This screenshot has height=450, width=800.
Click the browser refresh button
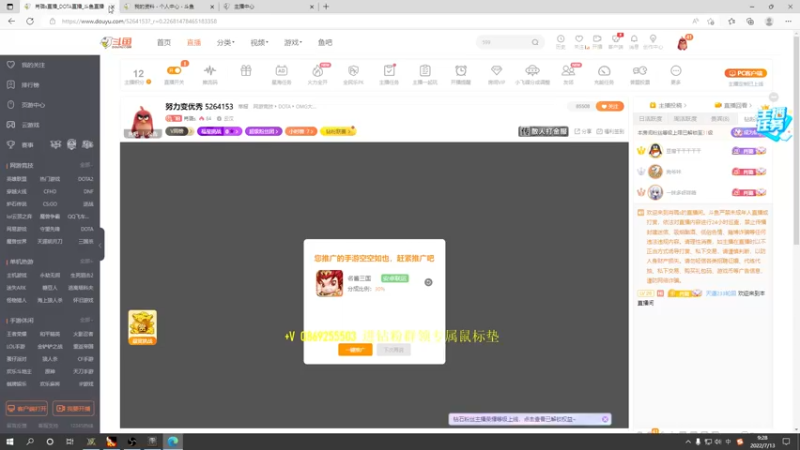[x=30, y=21]
